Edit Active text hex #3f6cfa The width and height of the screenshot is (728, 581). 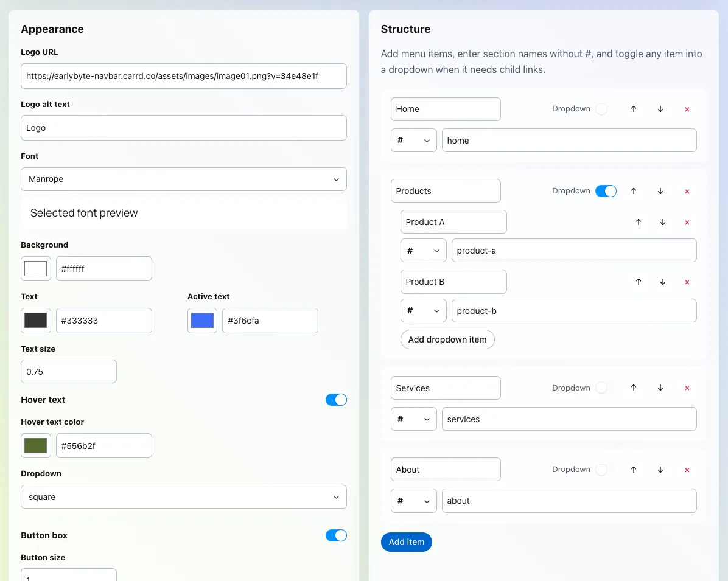[270, 321]
